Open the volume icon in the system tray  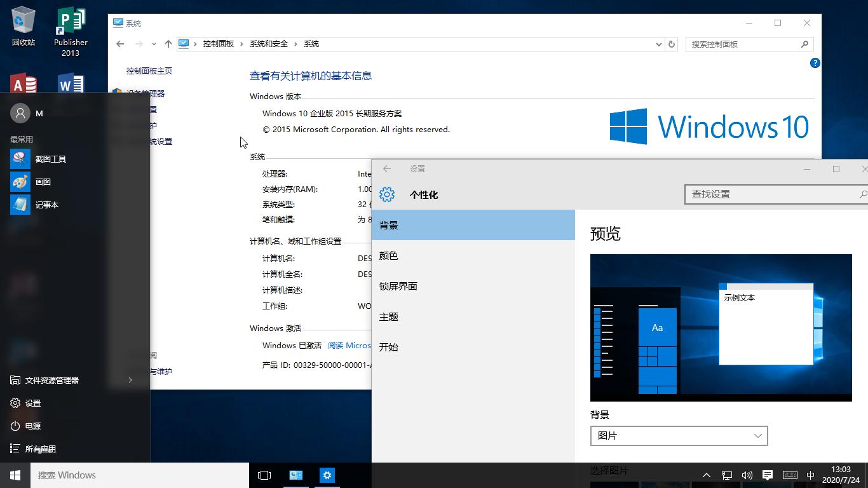point(747,475)
